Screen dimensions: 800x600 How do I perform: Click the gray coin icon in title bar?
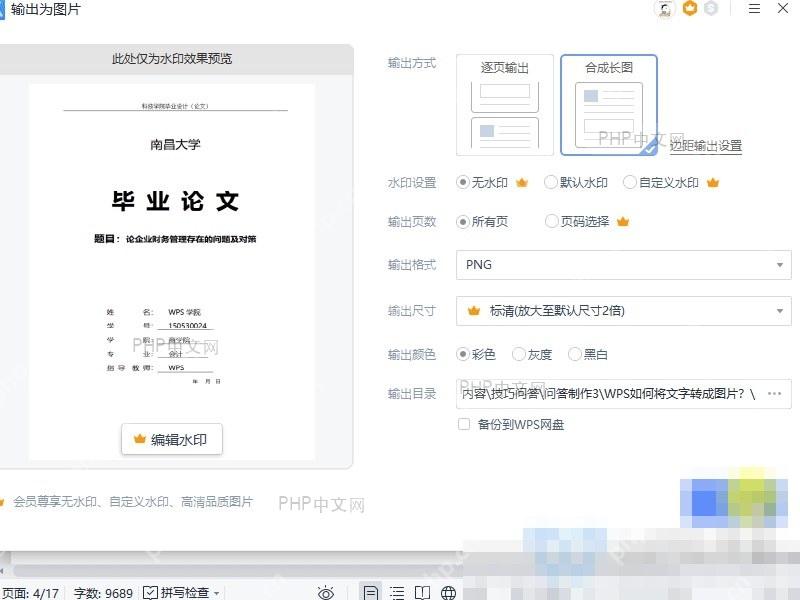pyautogui.click(x=711, y=8)
